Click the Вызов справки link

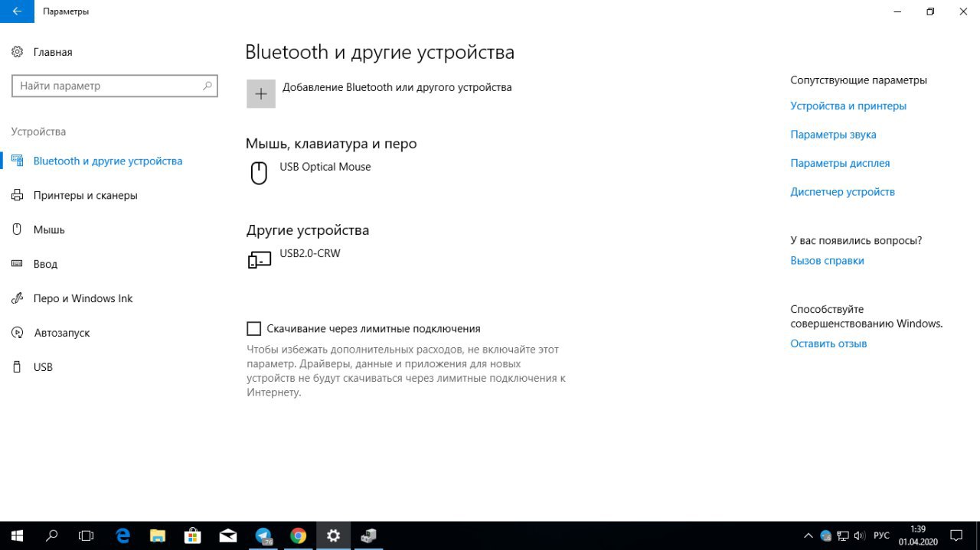point(827,261)
